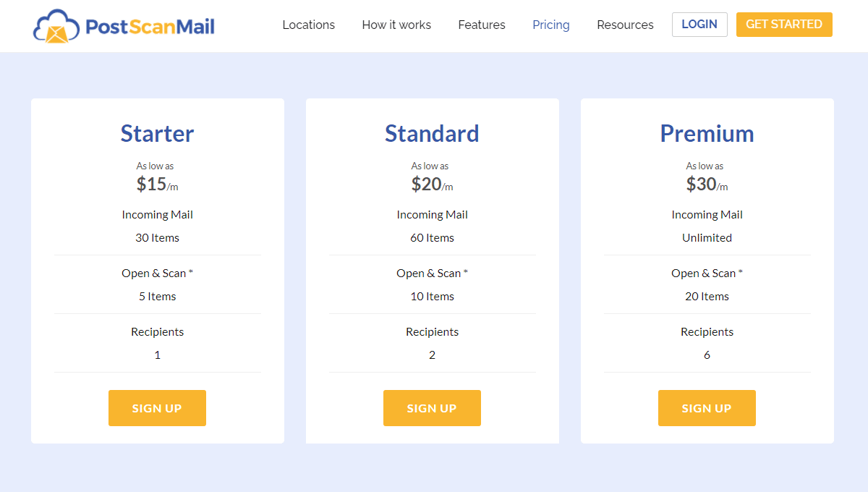The height and width of the screenshot is (492, 868).
Task: Select the Premium plan heading
Action: click(x=707, y=134)
